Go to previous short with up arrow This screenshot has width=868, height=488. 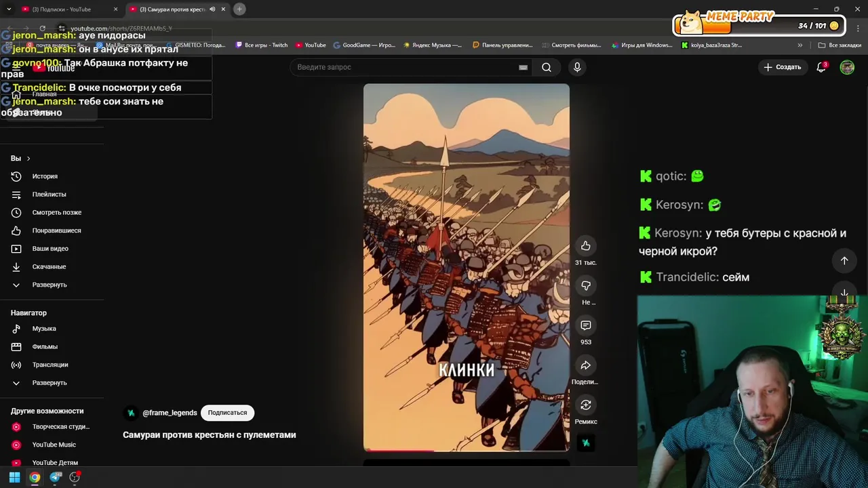(x=844, y=261)
